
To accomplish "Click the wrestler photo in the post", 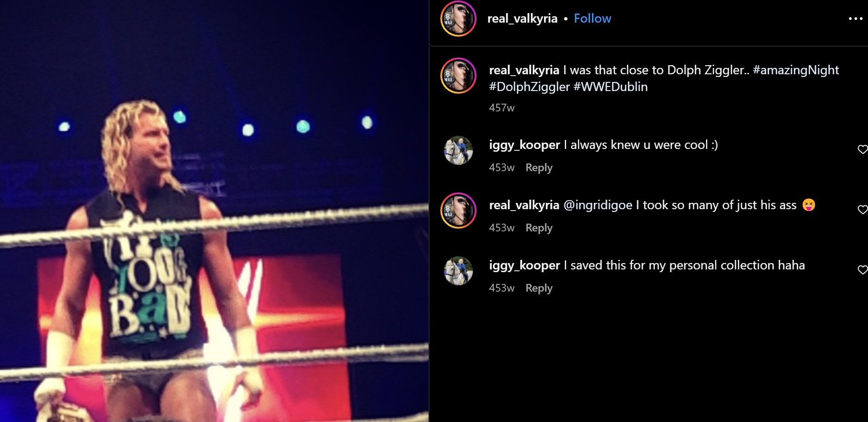I will point(214,211).
